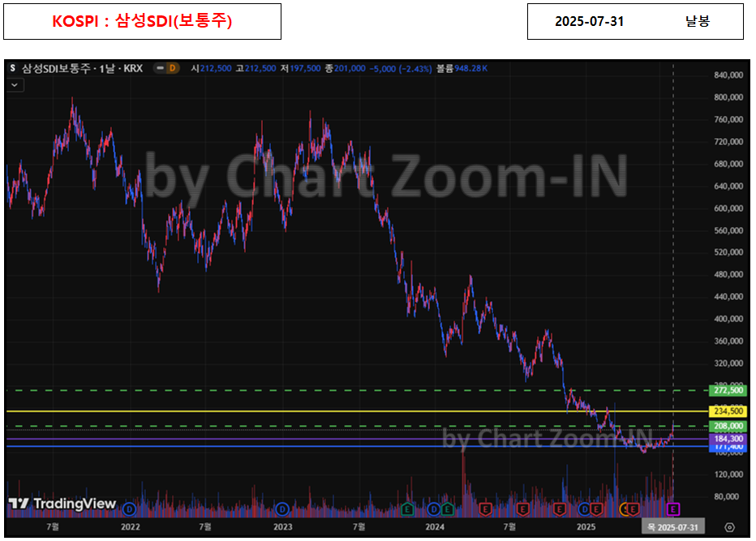Click the 2024 time axis label
Viewport: 756px width, 541px height.
(x=435, y=527)
